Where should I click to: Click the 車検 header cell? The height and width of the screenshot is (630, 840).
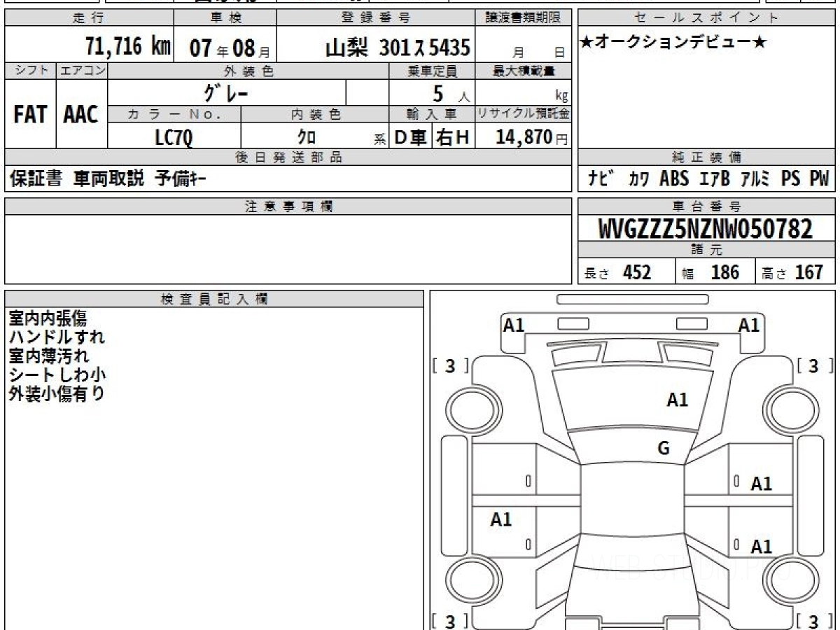tap(225, 18)
